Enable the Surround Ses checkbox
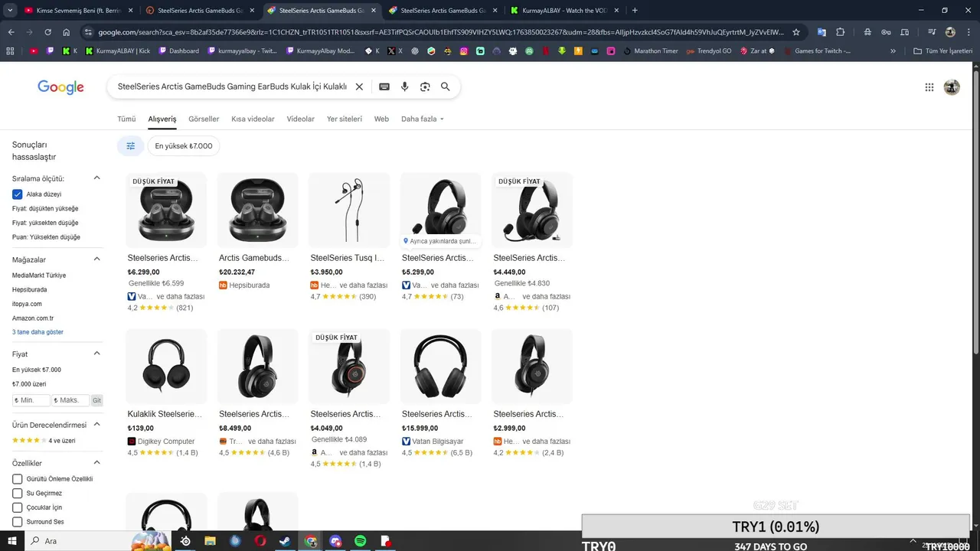The height and width of the screenshot is (551, 980). (x=17, y=522)
